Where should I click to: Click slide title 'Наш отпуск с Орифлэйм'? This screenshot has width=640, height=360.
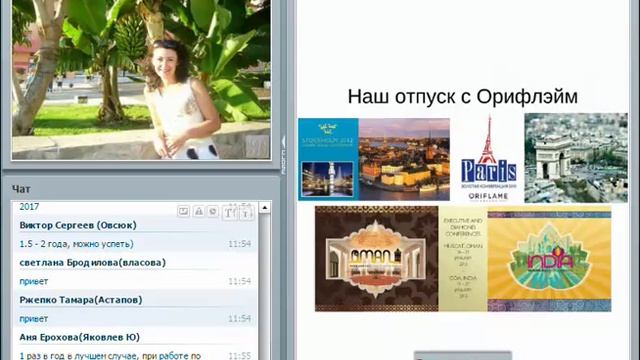(x=462, y=97)
